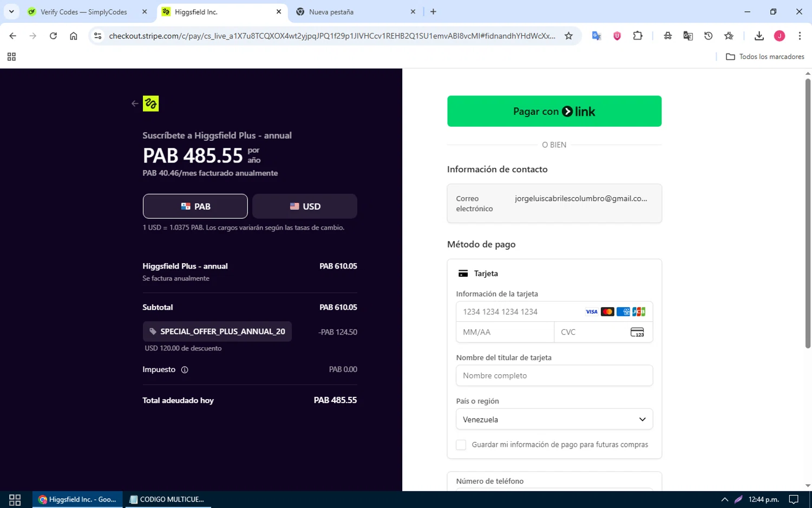
Task: Open browser history clock icon
Action: click(709, 36)
